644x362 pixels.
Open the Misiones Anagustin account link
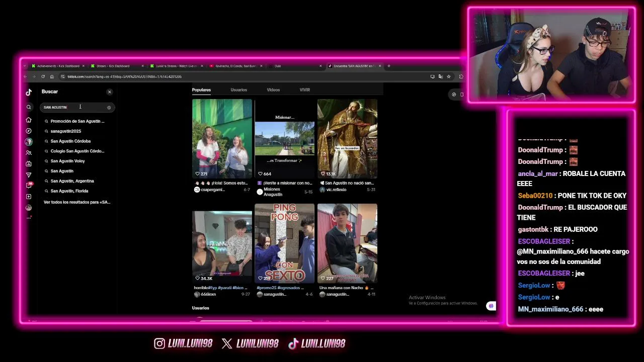[x=272, y=192]
